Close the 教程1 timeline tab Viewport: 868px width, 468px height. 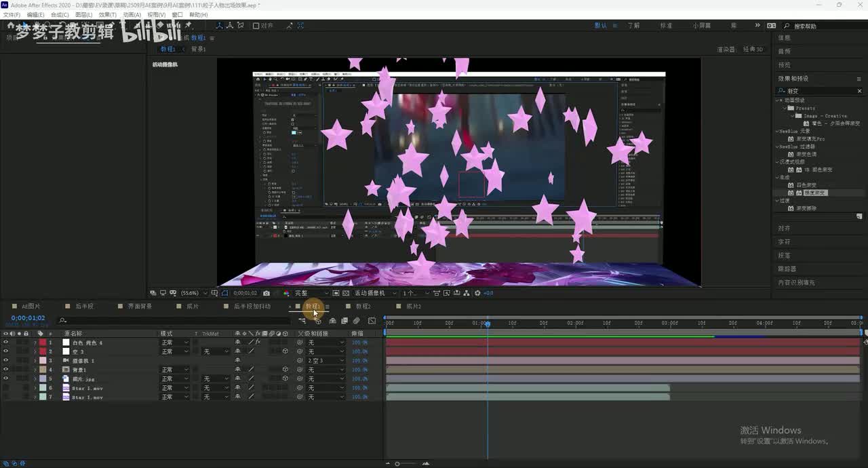tap(290, 307)
